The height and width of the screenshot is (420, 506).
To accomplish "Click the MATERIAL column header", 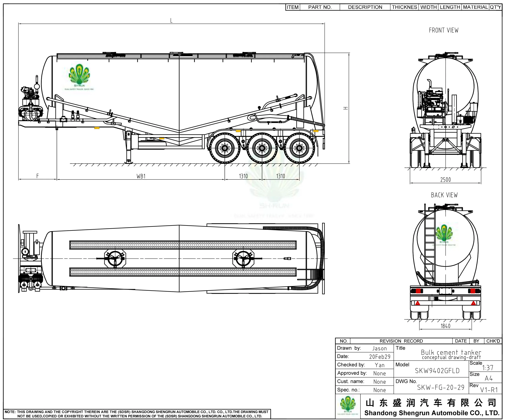I will [x=475, y=7].
